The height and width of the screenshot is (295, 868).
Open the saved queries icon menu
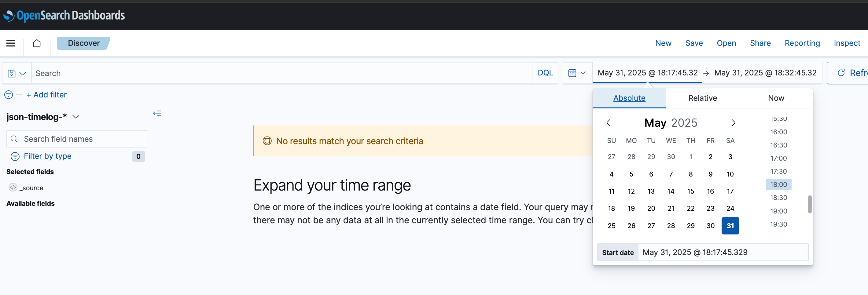pos(17,73)
